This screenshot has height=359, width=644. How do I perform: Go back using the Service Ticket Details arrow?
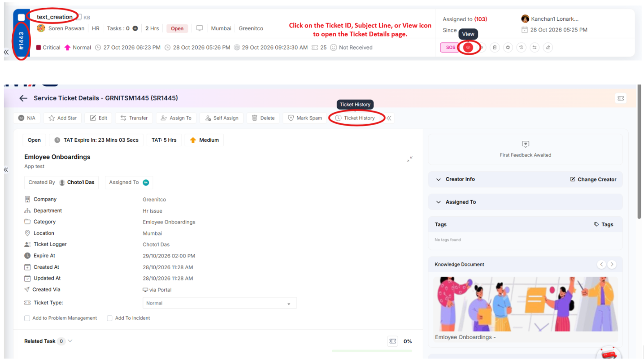pyautogui.click(x=23, y=98)
